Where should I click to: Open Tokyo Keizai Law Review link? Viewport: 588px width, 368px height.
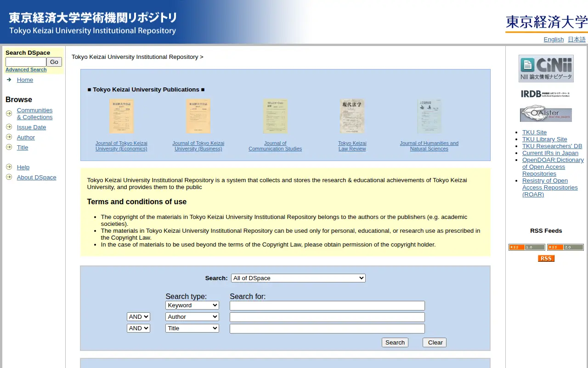click(352, 146)
